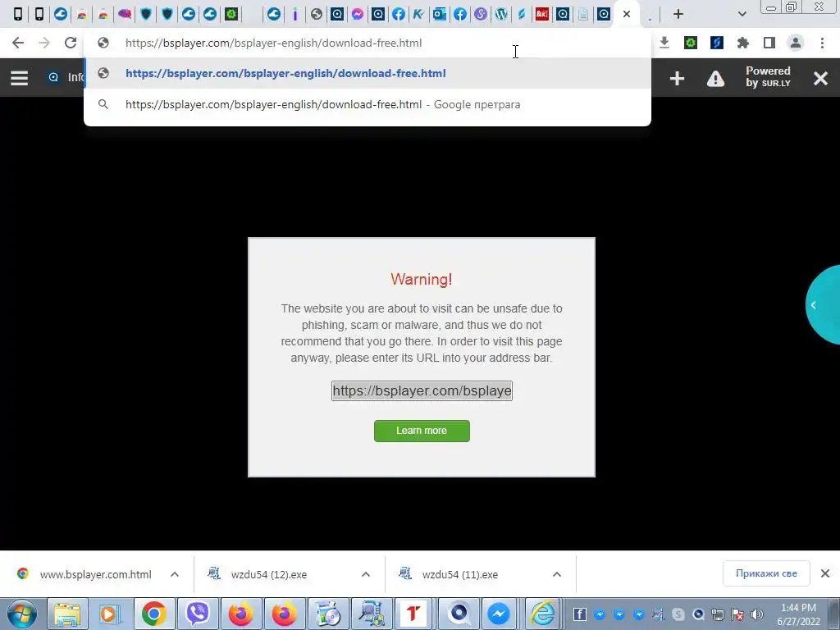Open the Extensions puzzle-piece menu

point(743,43)
